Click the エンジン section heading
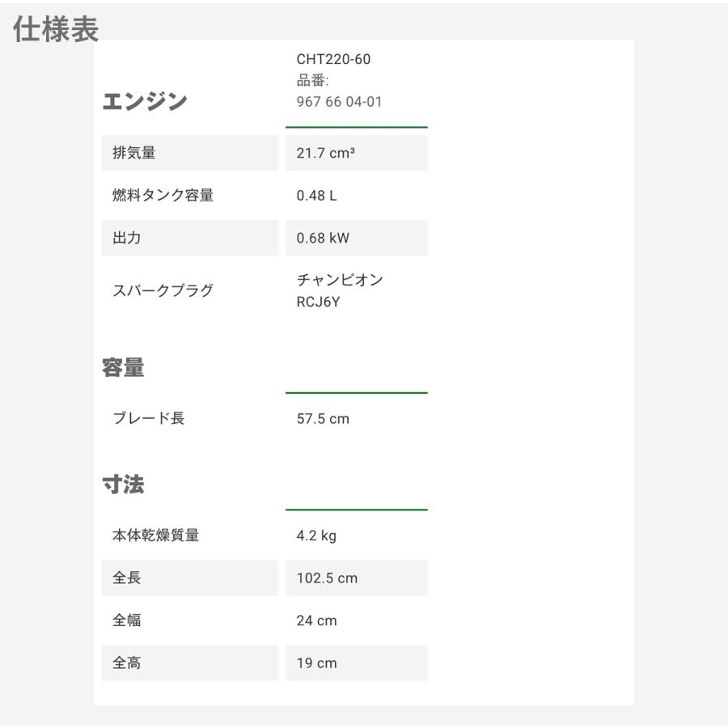Viewport: 728px width, 728px height. pos(145,102)
